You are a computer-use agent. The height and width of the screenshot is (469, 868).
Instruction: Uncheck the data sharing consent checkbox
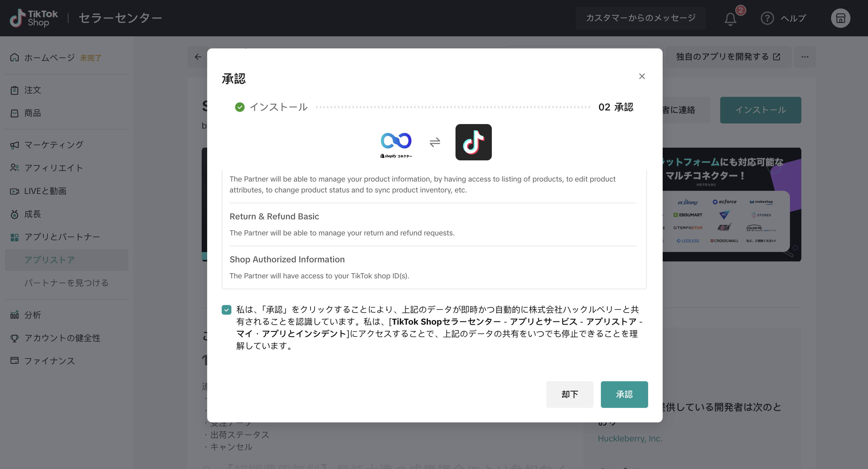(227, 310)
